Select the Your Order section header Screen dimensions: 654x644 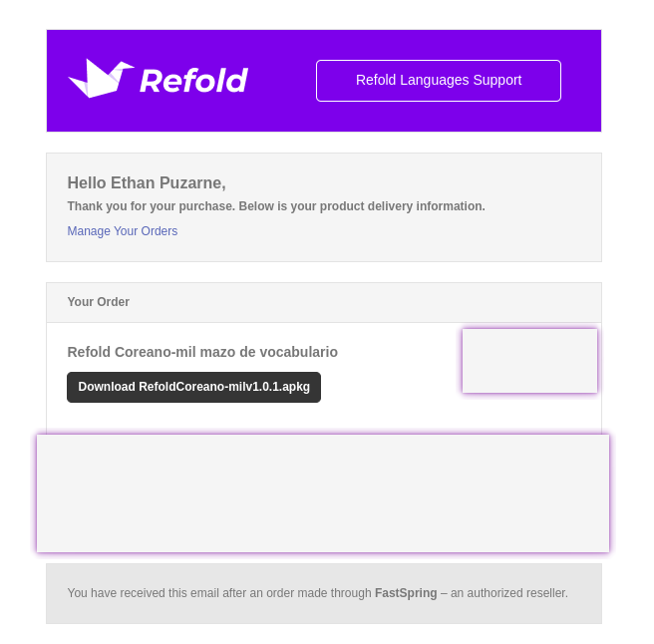pyautogui.click(x=98, y=302)
